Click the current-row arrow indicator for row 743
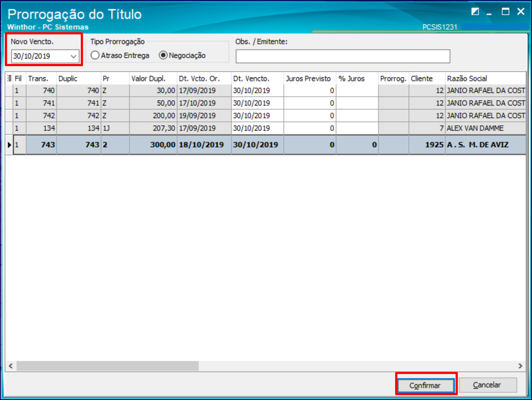Image resolution: width=532 pixels, height=400 pixels. pos(9,145)
